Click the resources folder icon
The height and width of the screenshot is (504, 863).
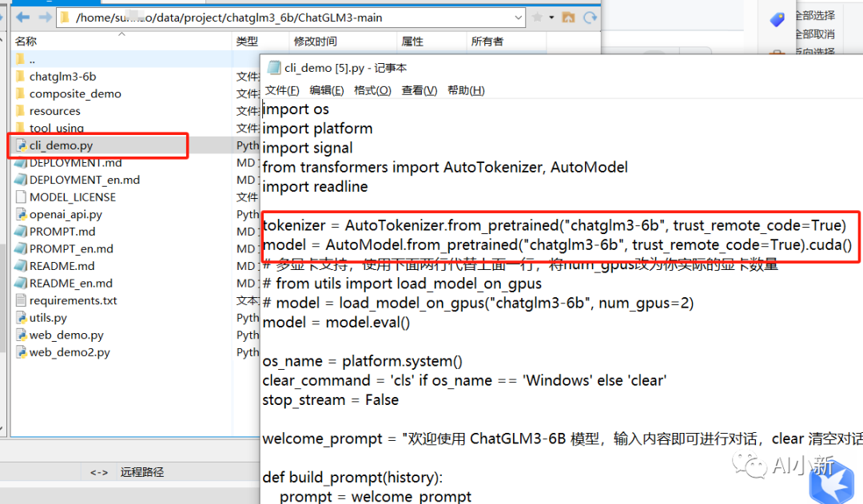(20, 110)
